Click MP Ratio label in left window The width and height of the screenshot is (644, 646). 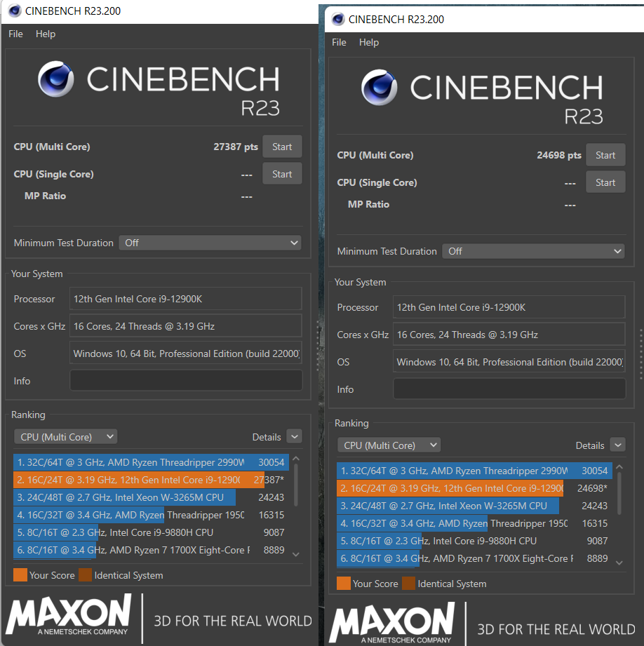pyautogui.click(x=46, y=196)
